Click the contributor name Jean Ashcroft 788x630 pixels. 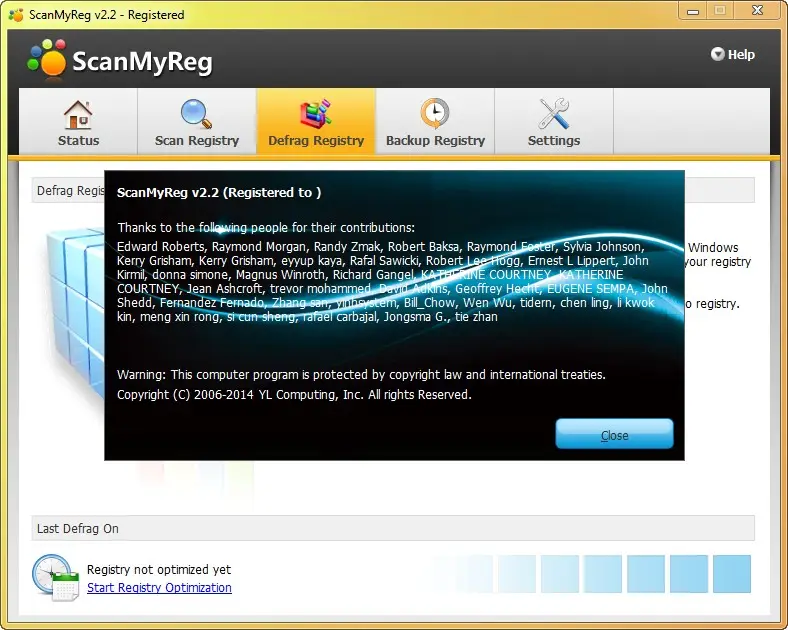coord(224,289)
